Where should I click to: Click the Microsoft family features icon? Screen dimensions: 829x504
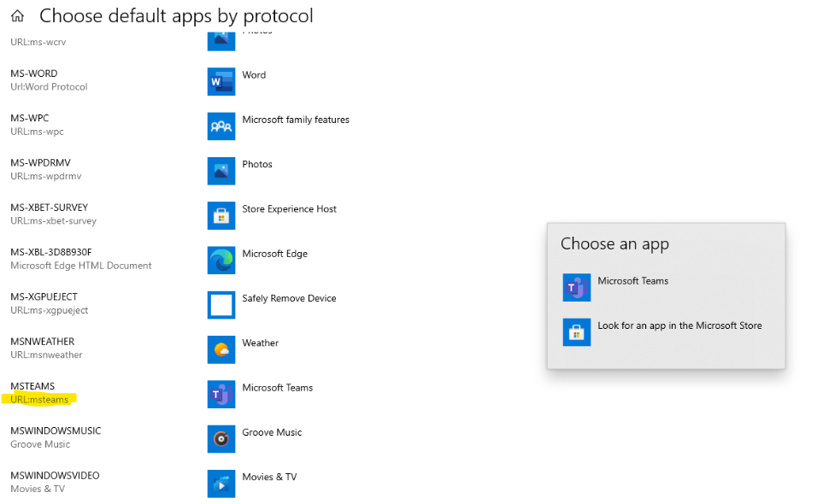[x=221, y=126]
